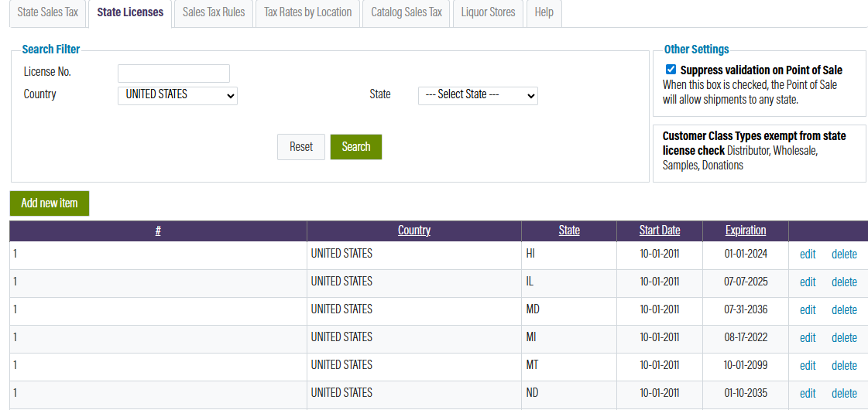Click Add new item button
This screenshot has width=868, height=410.
(x=50, y=203)
